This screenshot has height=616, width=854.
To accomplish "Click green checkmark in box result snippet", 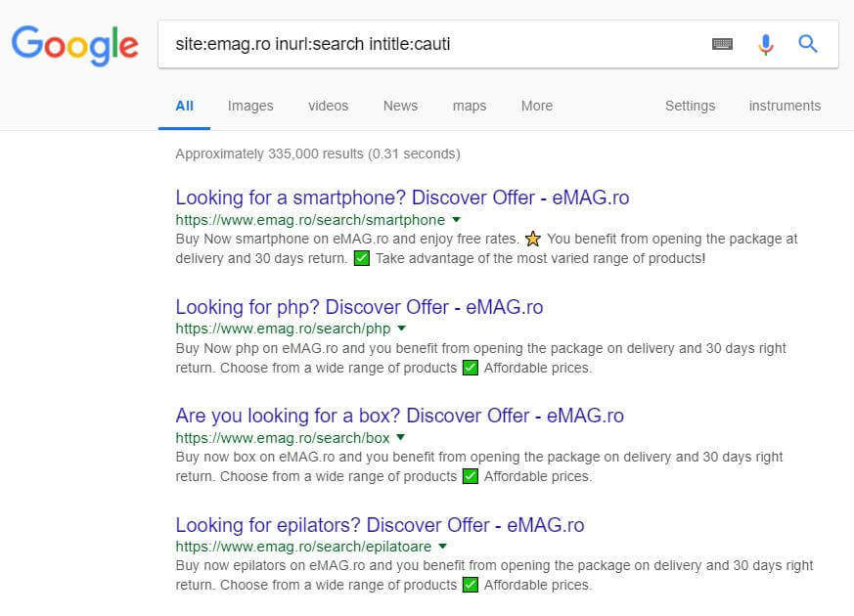I will click(x=470, y=476).
